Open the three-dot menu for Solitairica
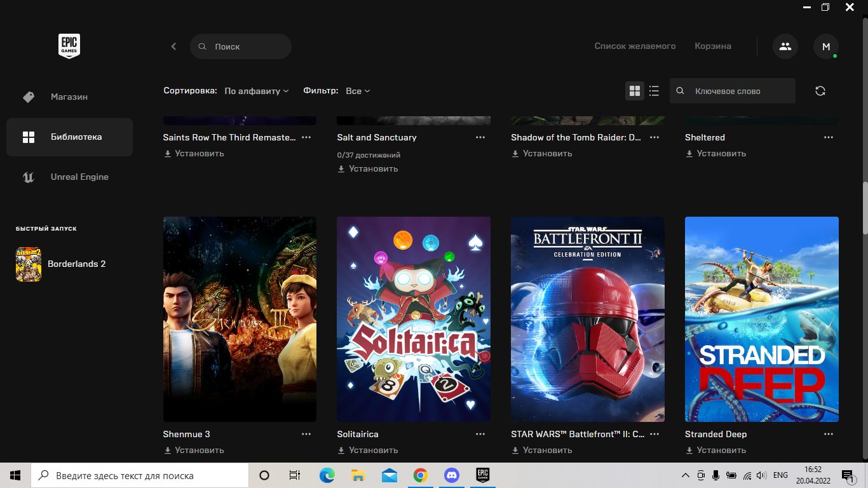The width and height of the screenshot is (868, 488). 480,434
